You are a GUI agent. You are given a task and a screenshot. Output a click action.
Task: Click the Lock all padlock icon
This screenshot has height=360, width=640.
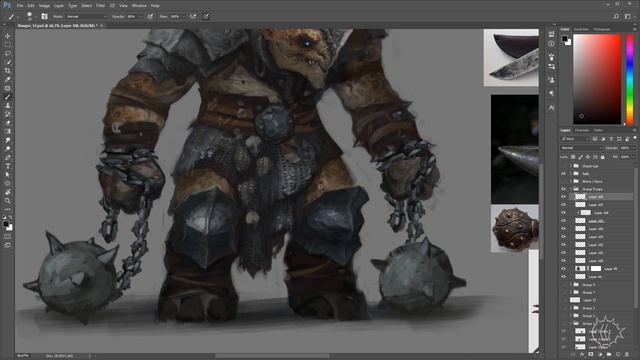tap(602, 157)
